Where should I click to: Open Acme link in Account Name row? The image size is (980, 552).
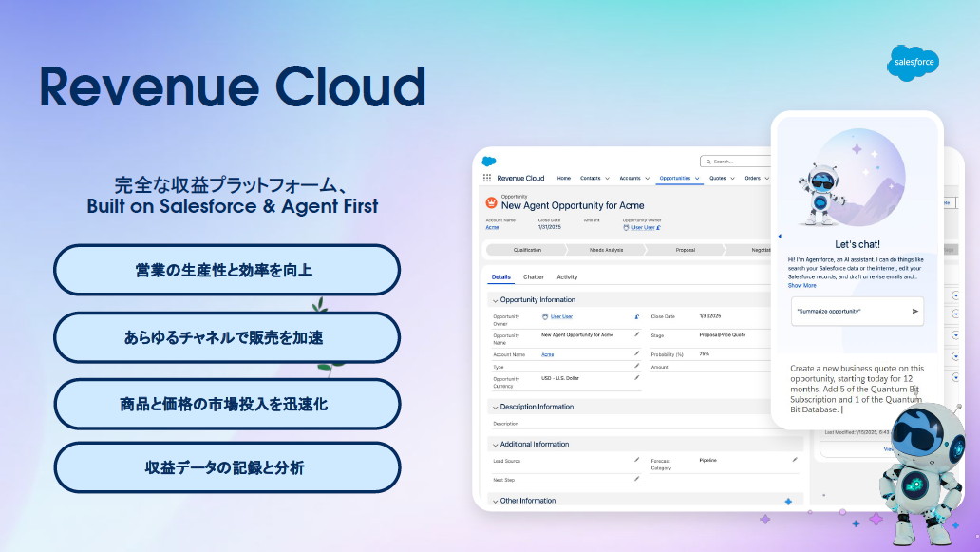[x=548, y=354]
